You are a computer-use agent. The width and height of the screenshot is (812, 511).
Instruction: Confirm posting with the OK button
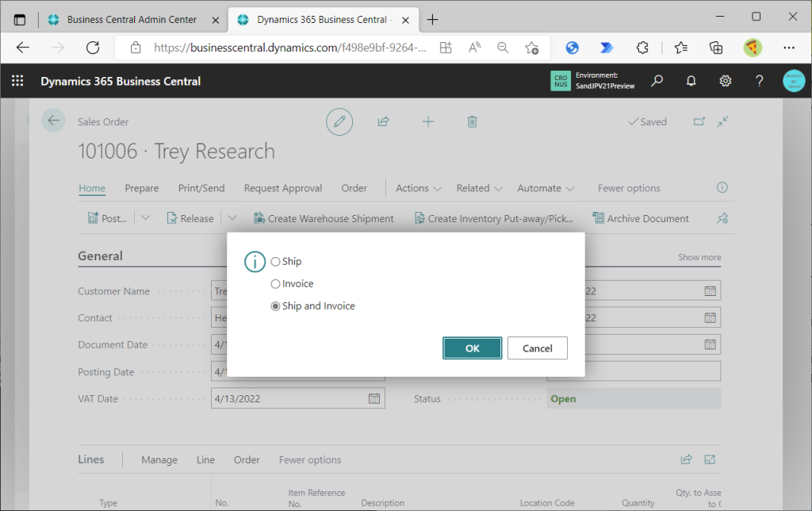pyautogui.click(x=472, y=348)
